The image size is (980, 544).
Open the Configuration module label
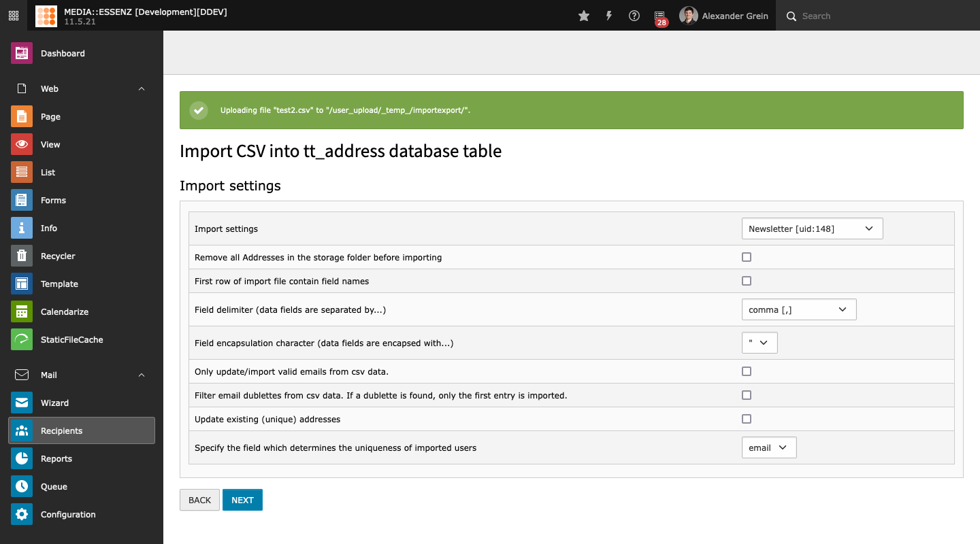[68, 514]
